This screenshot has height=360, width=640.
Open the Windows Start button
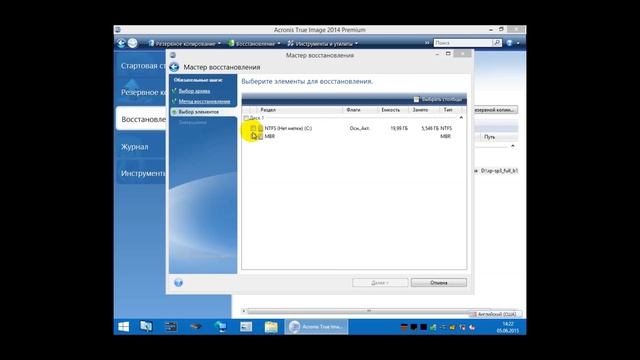124,327
